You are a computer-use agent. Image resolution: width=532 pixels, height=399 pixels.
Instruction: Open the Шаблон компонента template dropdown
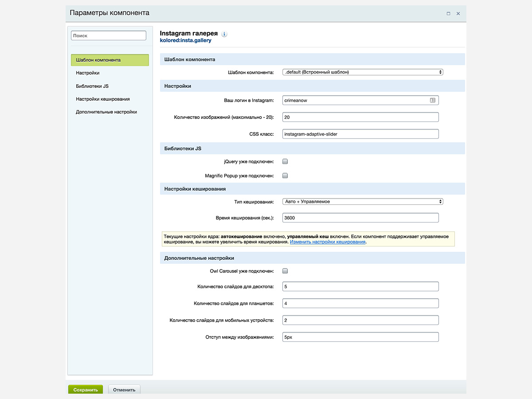361,71
